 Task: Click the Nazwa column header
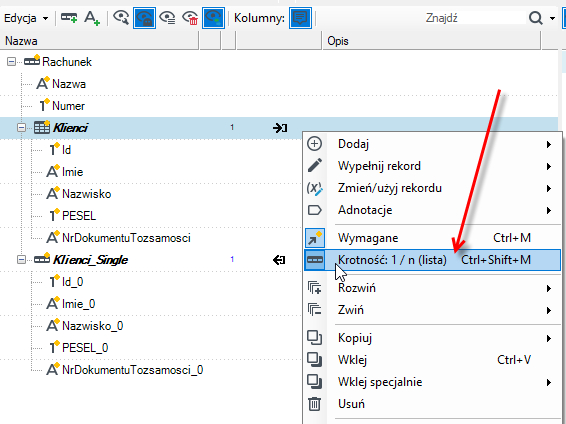[x=99, y=41]
